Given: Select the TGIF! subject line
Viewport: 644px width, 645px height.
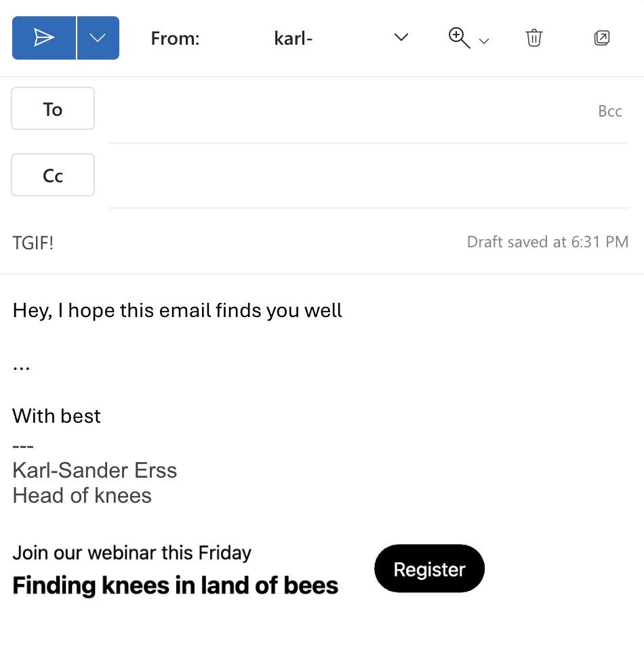Looking at the screenshot, I should (x=32, y=243).
